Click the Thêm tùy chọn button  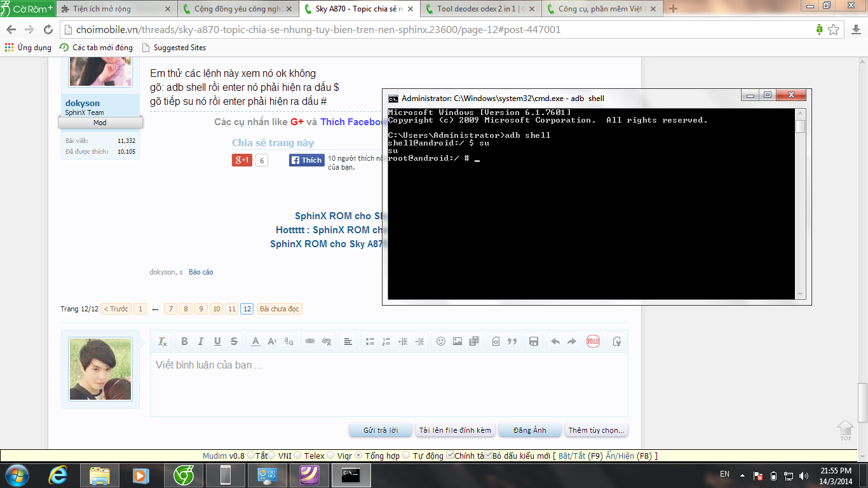(x=596, y=430)
